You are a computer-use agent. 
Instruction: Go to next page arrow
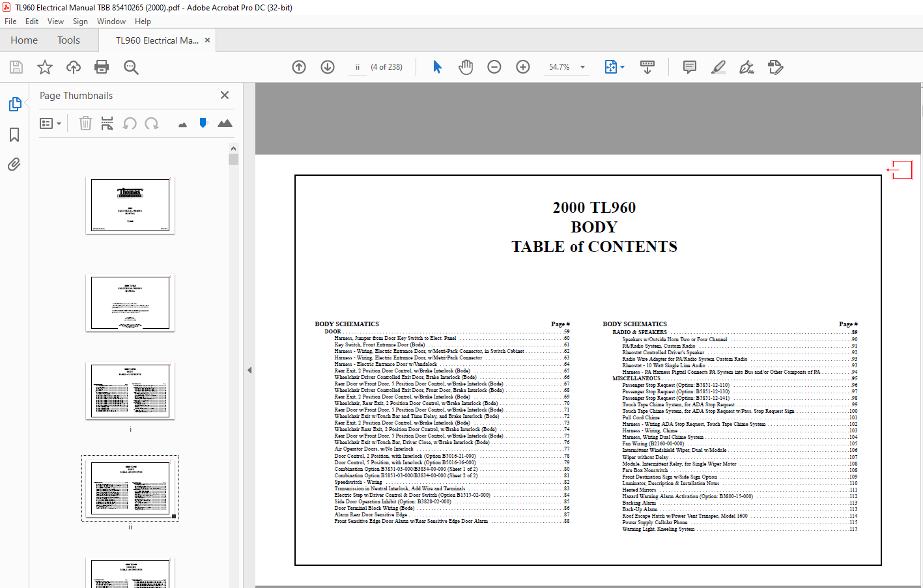click(x=328, y=67)
